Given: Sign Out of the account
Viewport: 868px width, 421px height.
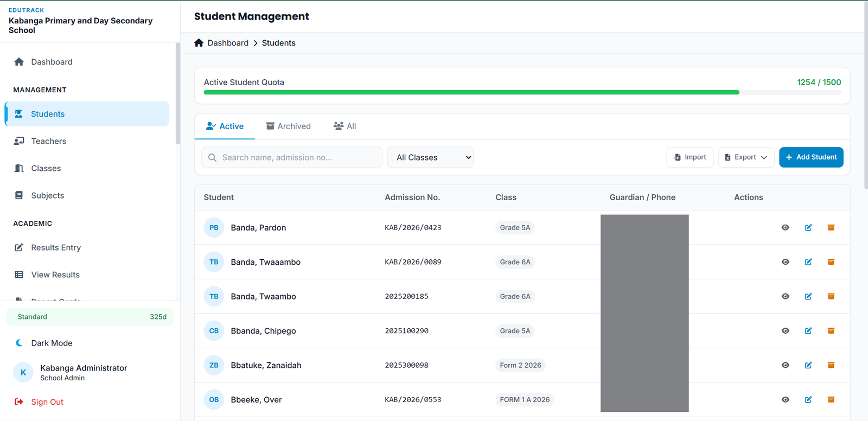Looking at the screenshot, I should tap(39, 402).
